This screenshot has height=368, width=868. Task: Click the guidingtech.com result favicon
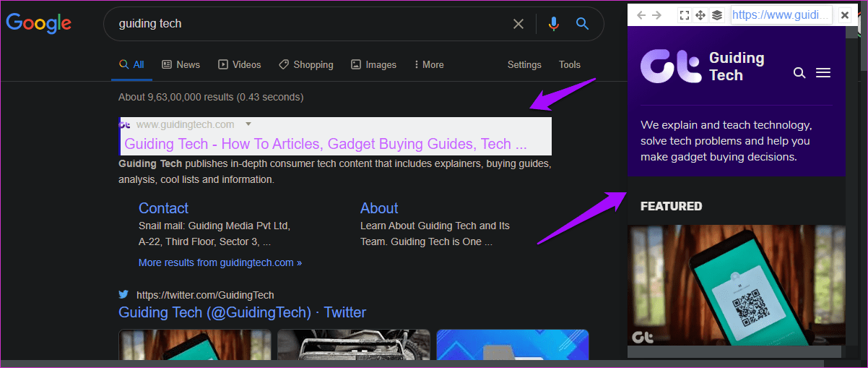[x=125, y=124]
